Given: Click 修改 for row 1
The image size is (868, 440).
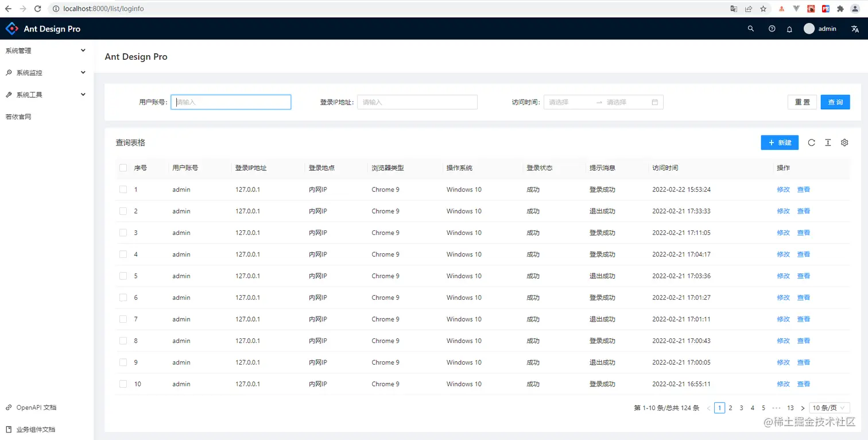Looking at the screenshot, I should click(x=784, y=190).
